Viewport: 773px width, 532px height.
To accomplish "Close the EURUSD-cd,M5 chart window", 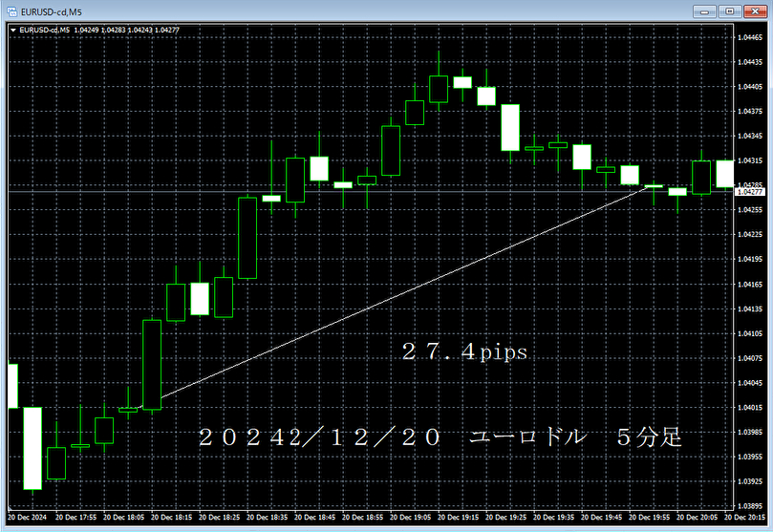I will coord(754,11).
